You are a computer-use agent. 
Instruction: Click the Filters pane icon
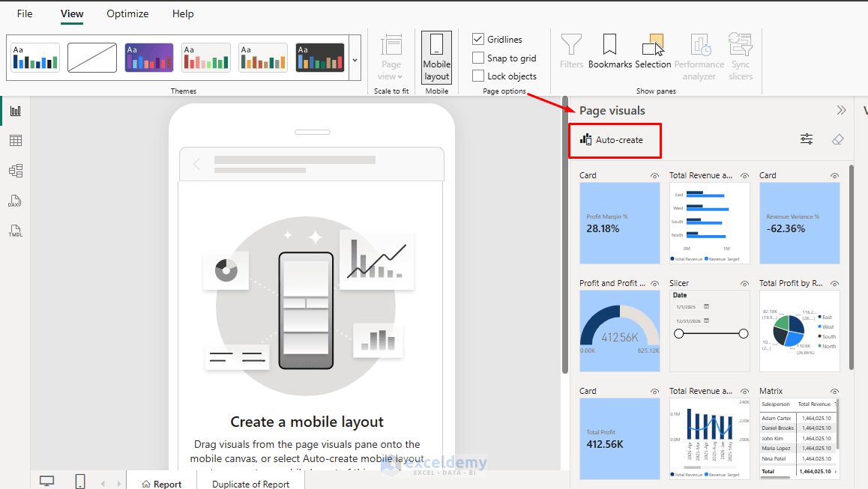pyautogui.click(x=571, y=51)
